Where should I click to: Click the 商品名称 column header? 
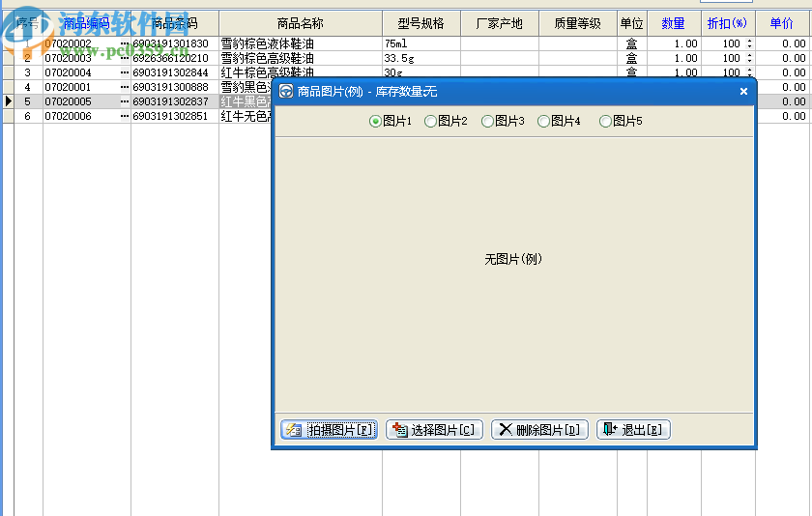(301, 23)
